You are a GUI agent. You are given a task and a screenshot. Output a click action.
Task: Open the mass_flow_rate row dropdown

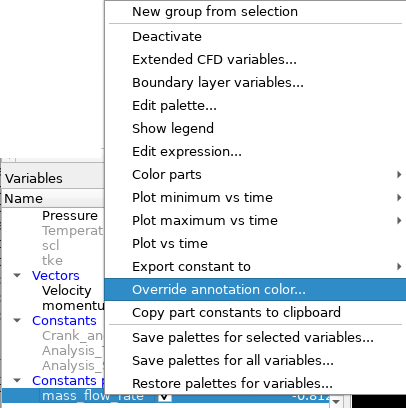[x=164, y=397]
